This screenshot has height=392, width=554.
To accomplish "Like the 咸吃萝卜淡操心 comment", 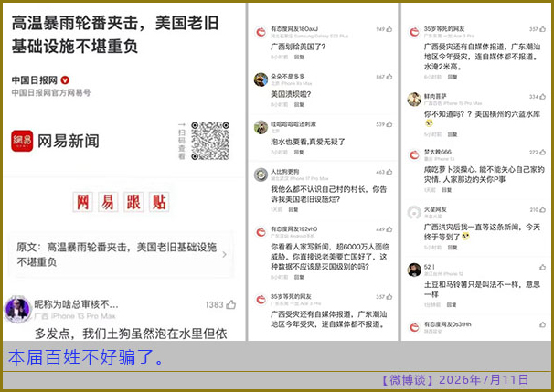I will [x=542, y=153].
